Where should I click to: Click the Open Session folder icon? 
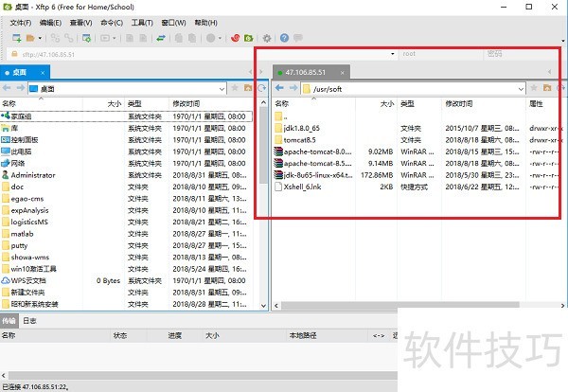click(x=30, y=38)
